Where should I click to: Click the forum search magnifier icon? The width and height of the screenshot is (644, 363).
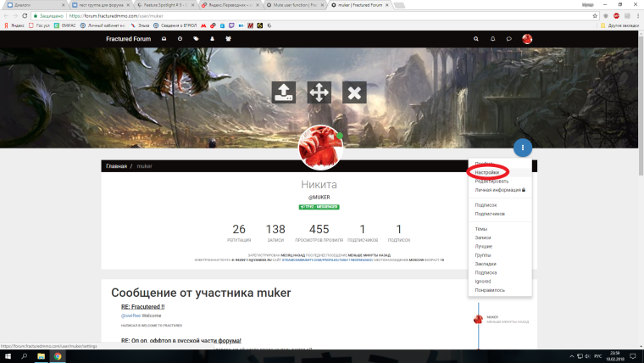(x=476, y=39)
